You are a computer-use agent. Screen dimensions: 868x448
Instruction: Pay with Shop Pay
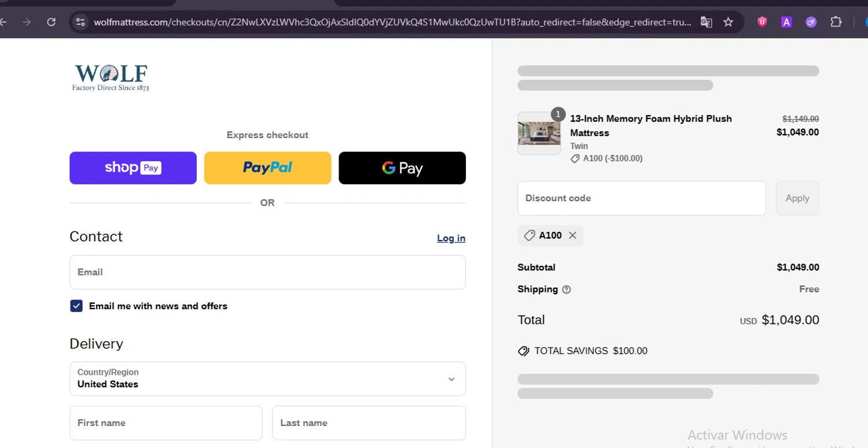click(133, 168)
